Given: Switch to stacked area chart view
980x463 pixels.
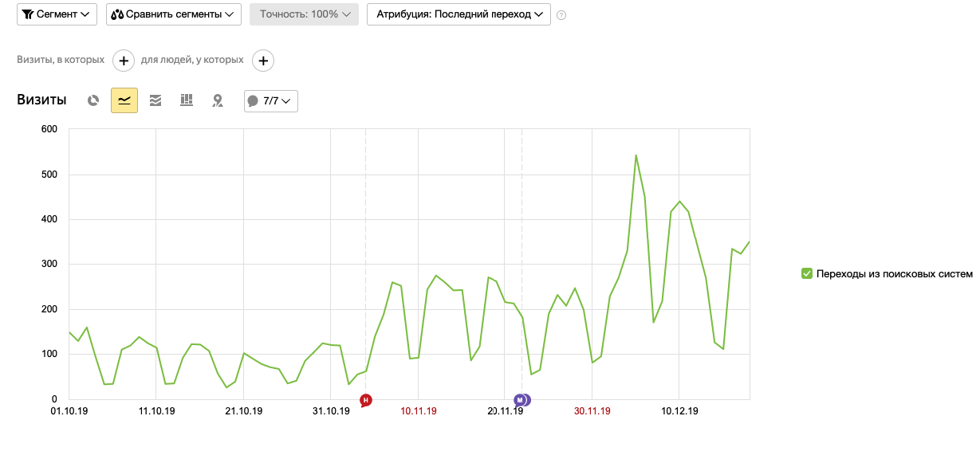Looking at the screenshot, I should [155, 100].
